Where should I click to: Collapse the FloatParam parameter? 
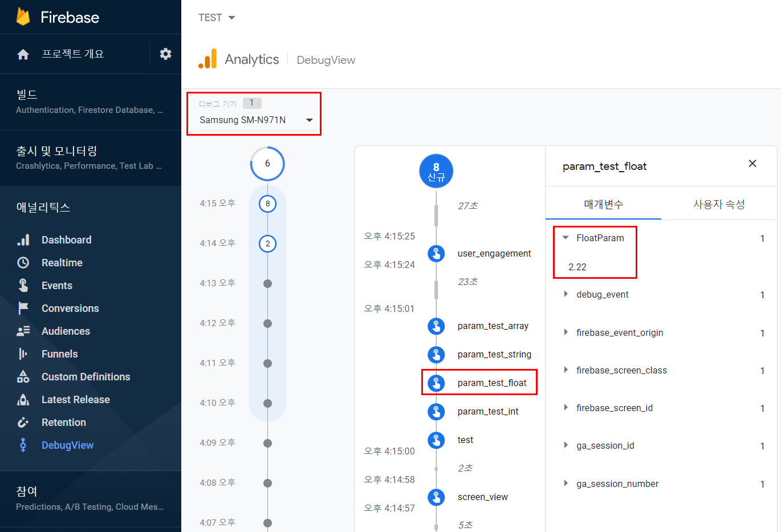pyautogui.click(x=566, y=238)
